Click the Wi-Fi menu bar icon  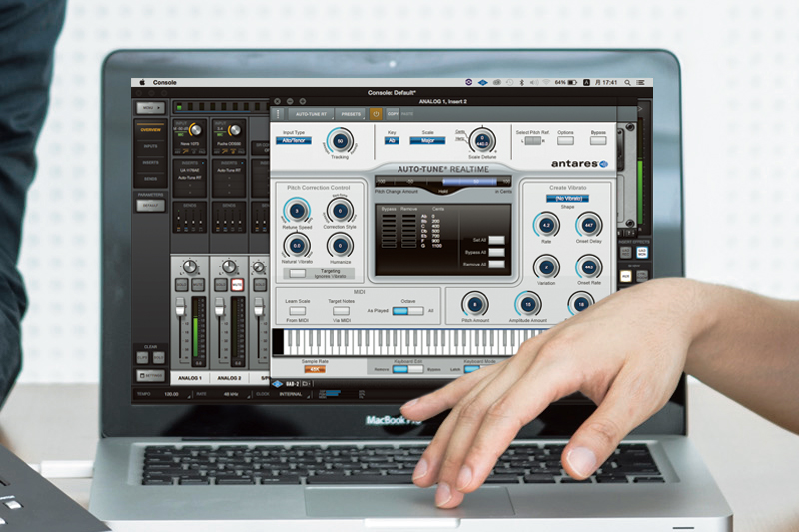click(546, 83)
